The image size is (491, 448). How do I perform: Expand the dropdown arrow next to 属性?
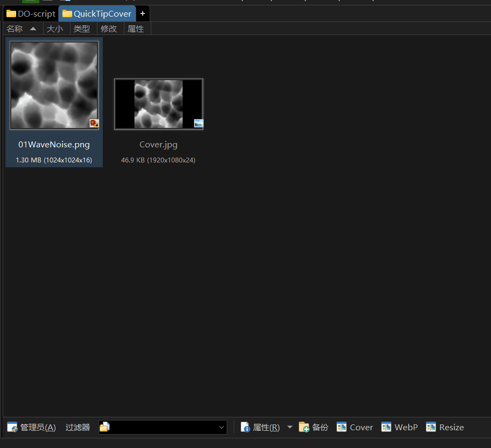tap(290, 427)
